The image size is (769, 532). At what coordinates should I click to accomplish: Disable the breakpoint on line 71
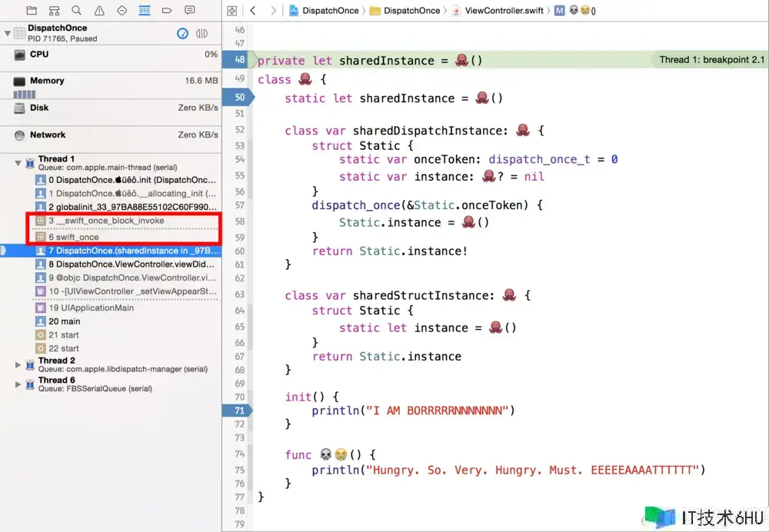[239, 411]
